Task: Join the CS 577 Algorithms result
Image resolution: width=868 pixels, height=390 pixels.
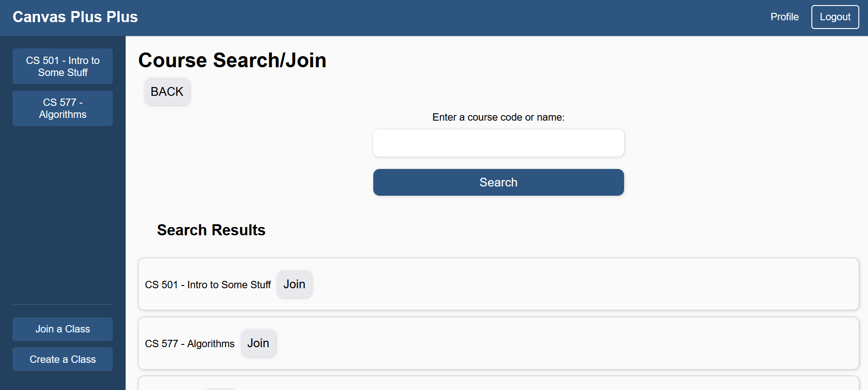Action: point(258,343)
